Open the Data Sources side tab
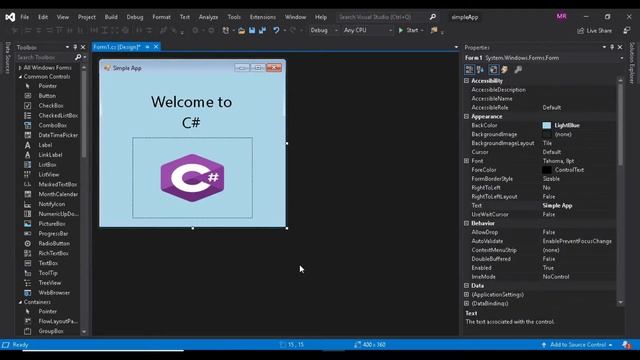640x360 pixels. point(7,58)
